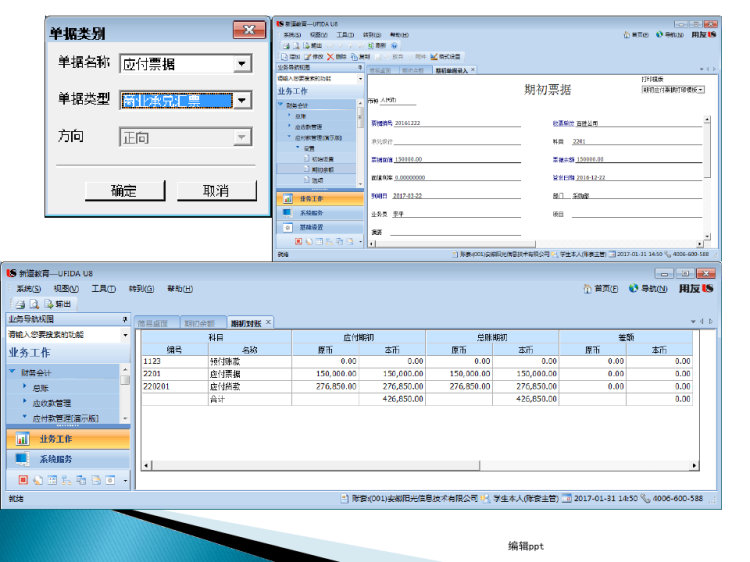The height and width of the screenshot is (562, 750).
Task: Open function search dropdown in lower window
Action: [x=125, y=335]
